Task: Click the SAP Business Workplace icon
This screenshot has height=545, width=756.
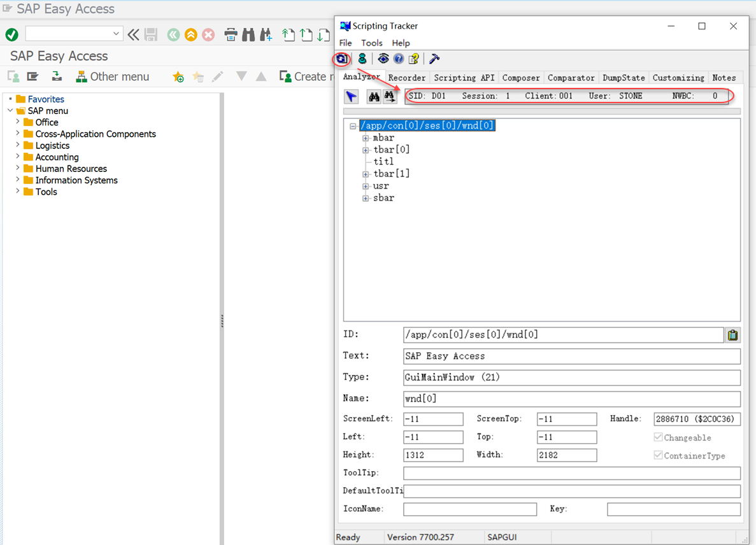Action: (57, 76)
